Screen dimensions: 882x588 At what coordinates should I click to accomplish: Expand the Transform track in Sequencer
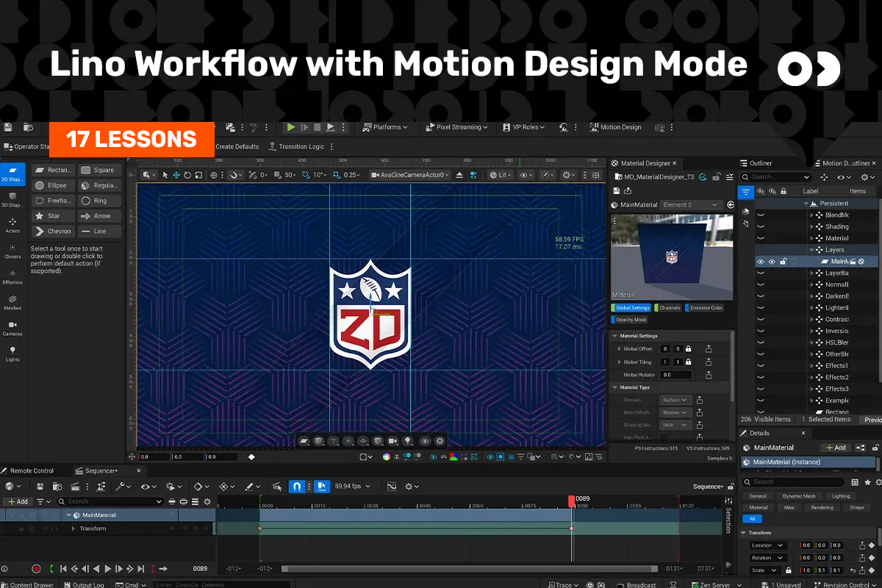click(73, 528)
